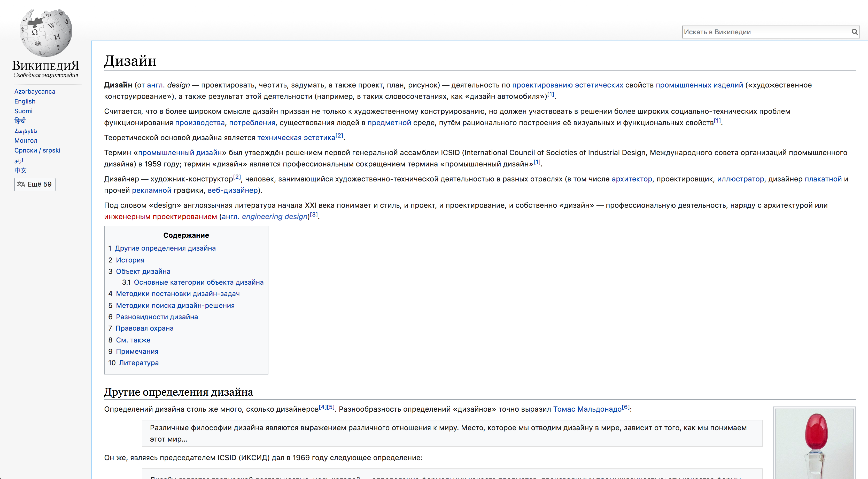Viewport: 868px width, 479px height.
Task: Open red link 'инженерным проектированием'
Action: 160,217
